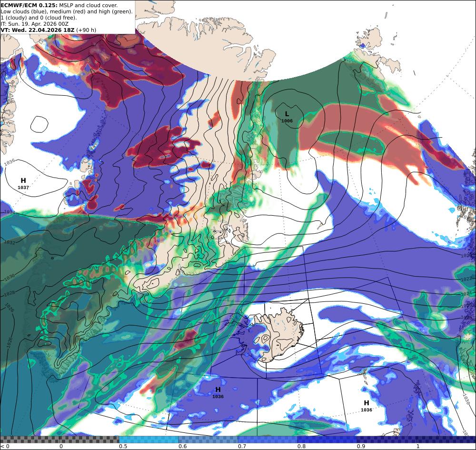476x450 pixels.
Task: Pick the dark checkered '< 0' colorbar segment
Action: click(x=30, y=440)
